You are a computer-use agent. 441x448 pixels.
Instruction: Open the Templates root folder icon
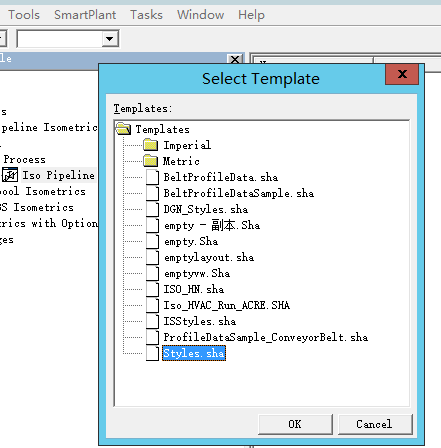pyautogui.click(x=123, y=129)
